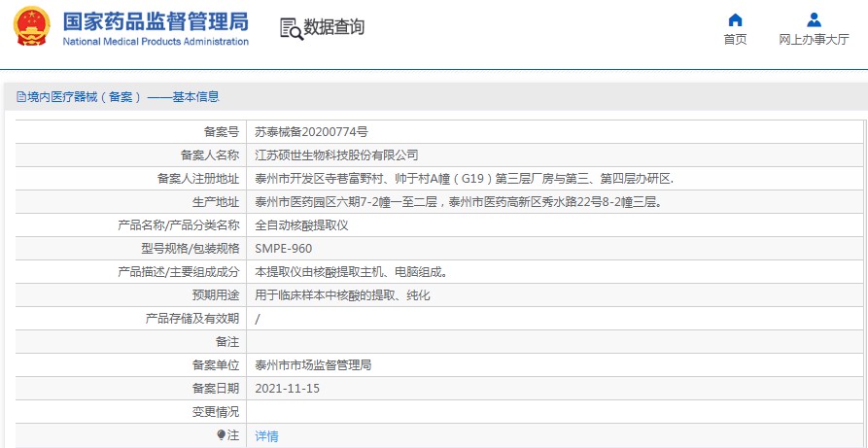This screenshot has width=868, height=448.
Task: Click the 产品存储及有效期 label
Action: [x=192, y=319]
